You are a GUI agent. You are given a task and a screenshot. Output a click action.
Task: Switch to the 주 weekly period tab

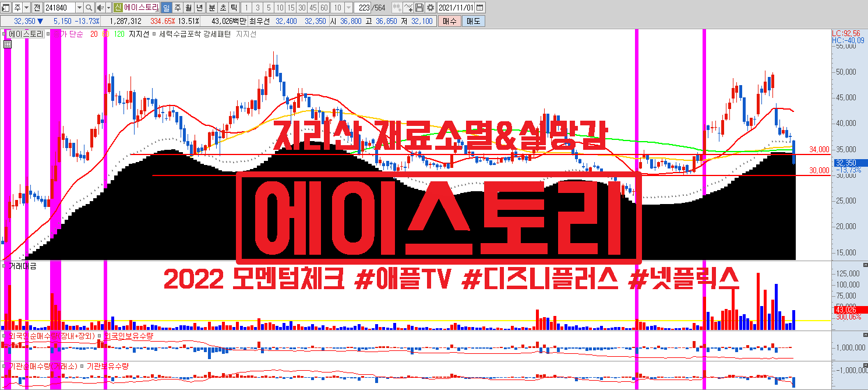click(x=177, y=8)
